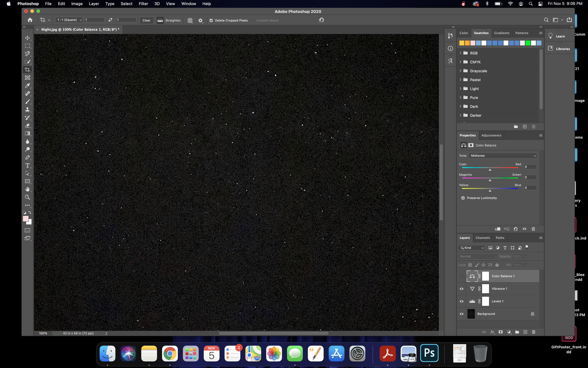This screenshot has height=368, width=588.
Task: Click the Straighten icon in options bar
Action: pyautogui.click(x=160, y=20)
